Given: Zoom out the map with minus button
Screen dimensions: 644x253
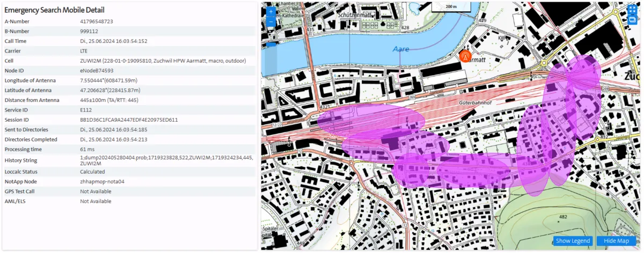Looking at the screenshot, I should tap(271, 22).
